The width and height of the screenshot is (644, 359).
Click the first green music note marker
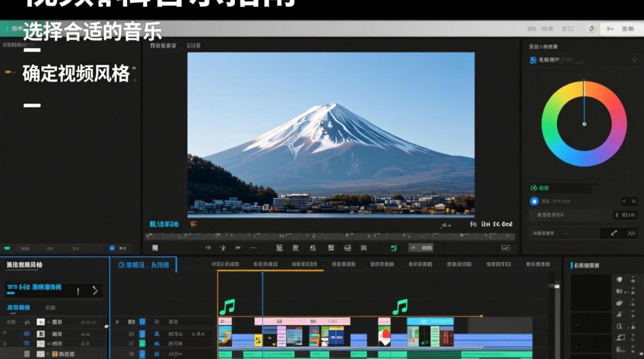coord(227,307)
